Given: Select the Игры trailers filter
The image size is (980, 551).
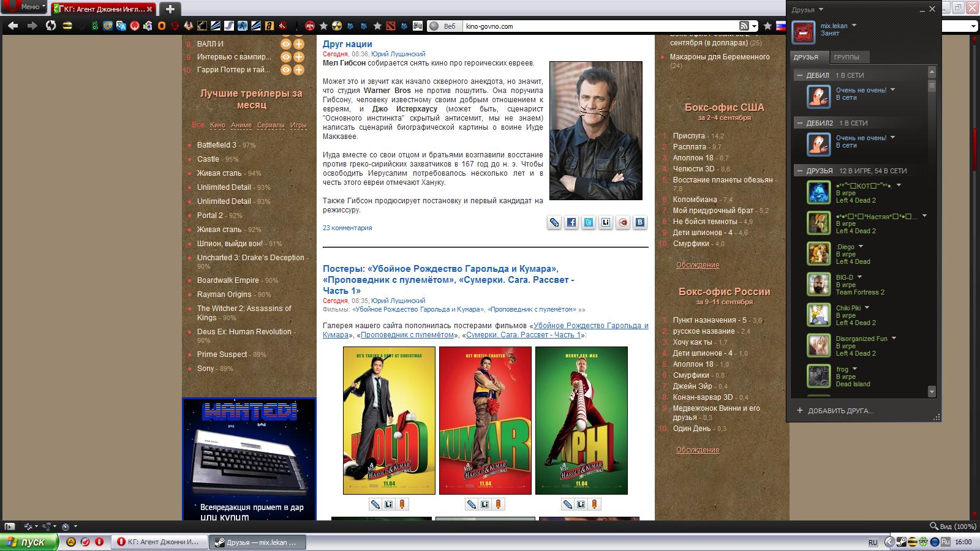Looking at the screenshot, I should 298,125.
